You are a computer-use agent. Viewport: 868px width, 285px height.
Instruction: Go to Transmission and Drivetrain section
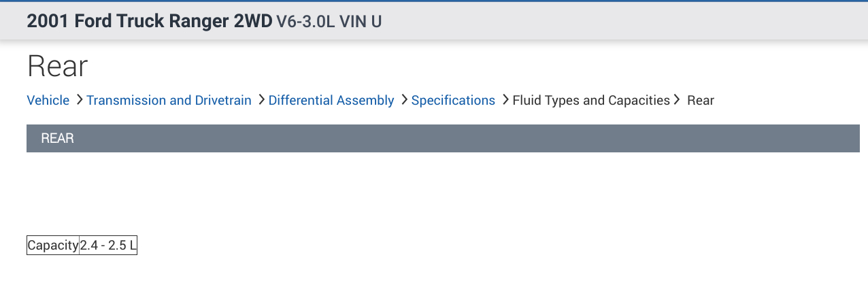169,101
